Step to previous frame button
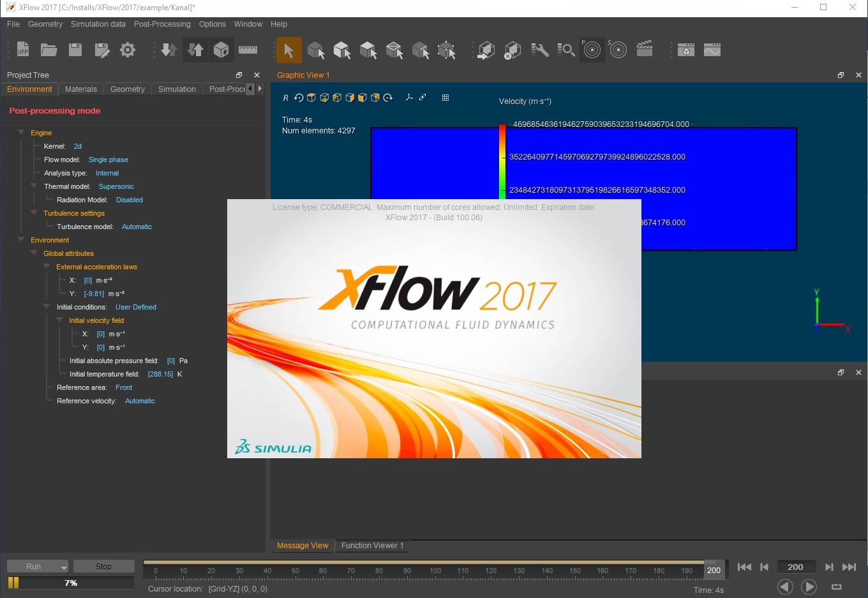Viewport: 868px width, 598px height. 764,567
